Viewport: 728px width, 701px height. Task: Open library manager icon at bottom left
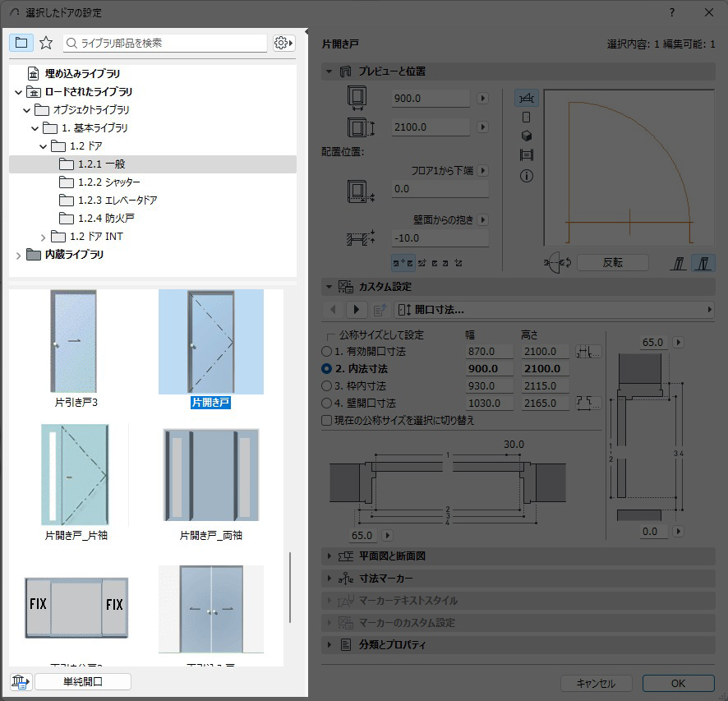20,681
